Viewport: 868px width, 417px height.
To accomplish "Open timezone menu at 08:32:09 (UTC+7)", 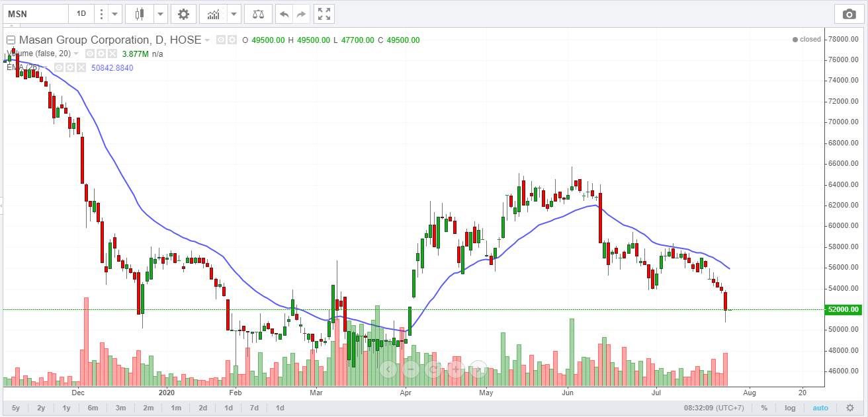I will 715,408.
